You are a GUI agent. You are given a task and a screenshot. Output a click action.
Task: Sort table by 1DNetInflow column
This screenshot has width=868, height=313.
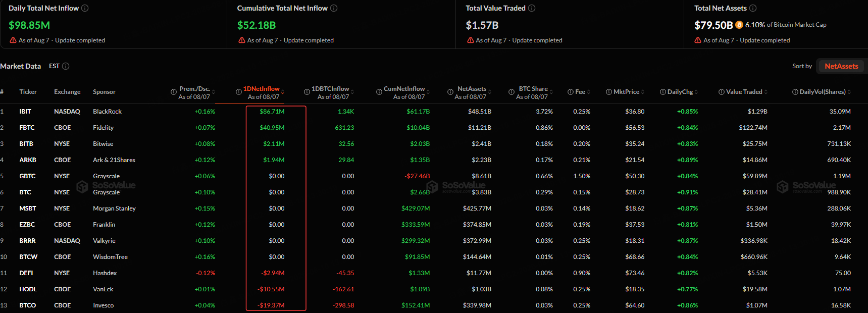pos(261,89)
